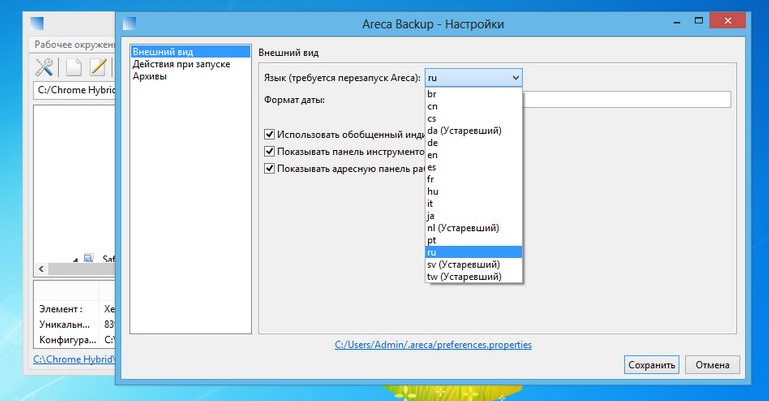Choose 'es' in the language list
This screenshot has height=401, width=769.
(x=473, y=167)
